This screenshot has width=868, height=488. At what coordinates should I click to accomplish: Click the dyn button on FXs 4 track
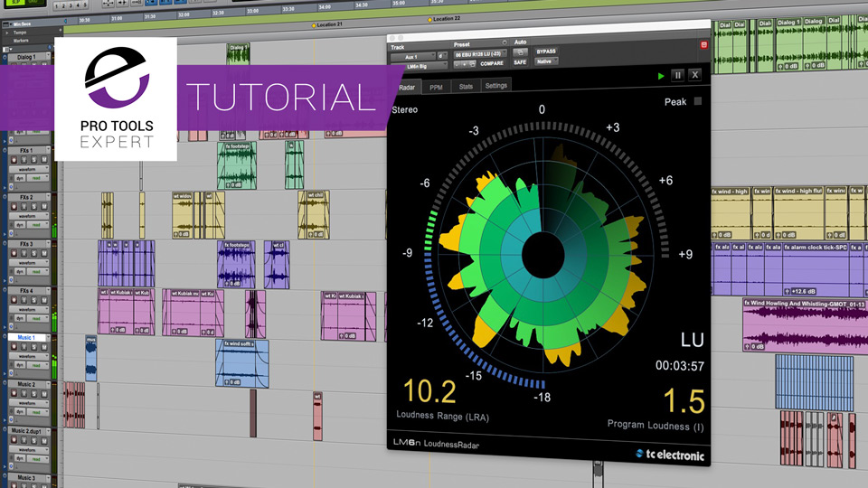click(19, 319)
